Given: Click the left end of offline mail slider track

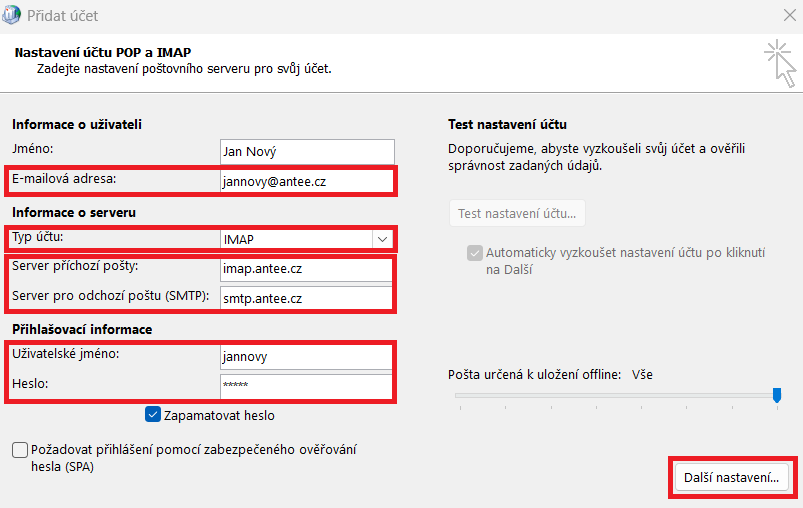Looking at the screenshot, I should click(x=458, y=396).
